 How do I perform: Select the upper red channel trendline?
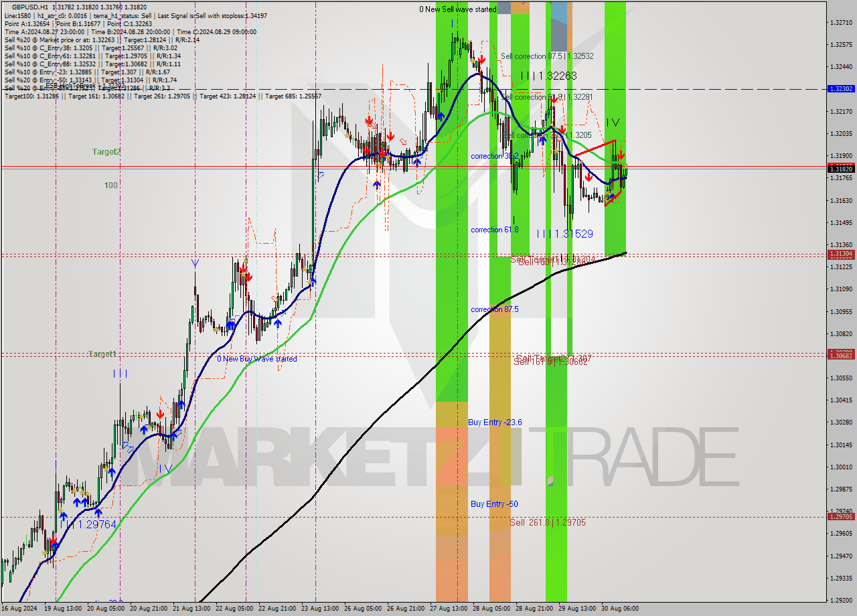tap(595, 148)
